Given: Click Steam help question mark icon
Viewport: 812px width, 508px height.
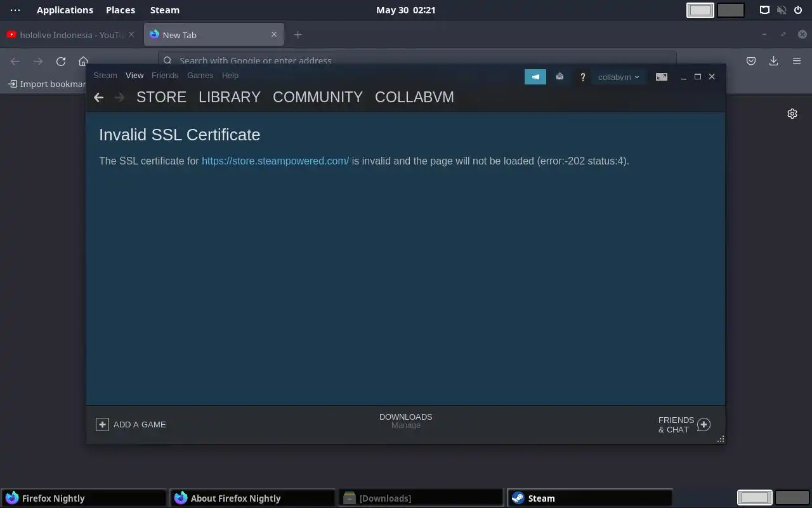Looking at the screenshot, I should point(582,77).
